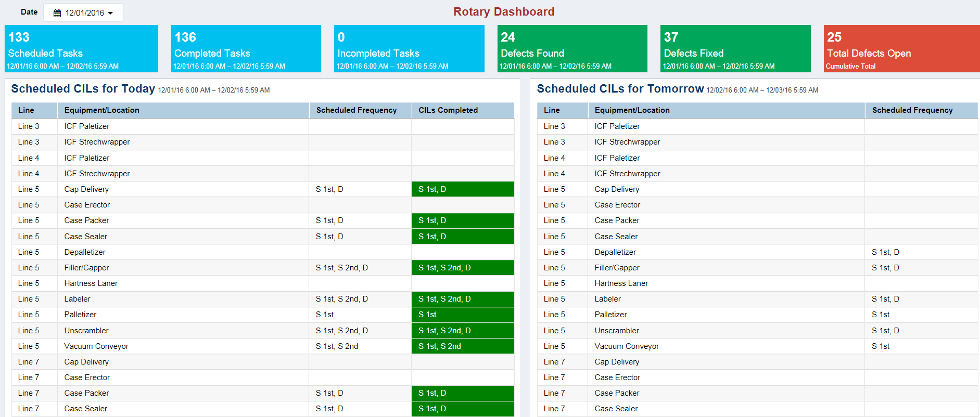Click Filler/Capper scheduled frequency in Today table
Image resolution: width=980 pixels, height=417 pixels.
342,268
